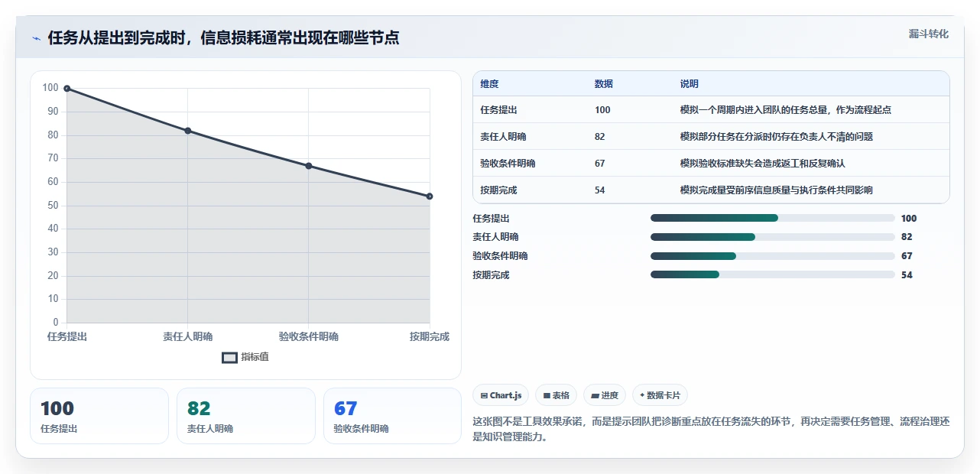The width and height of the screenshot is (980, 474).
Task: Select the 数据卡片 tag
Action: click(x=660, y=395)
